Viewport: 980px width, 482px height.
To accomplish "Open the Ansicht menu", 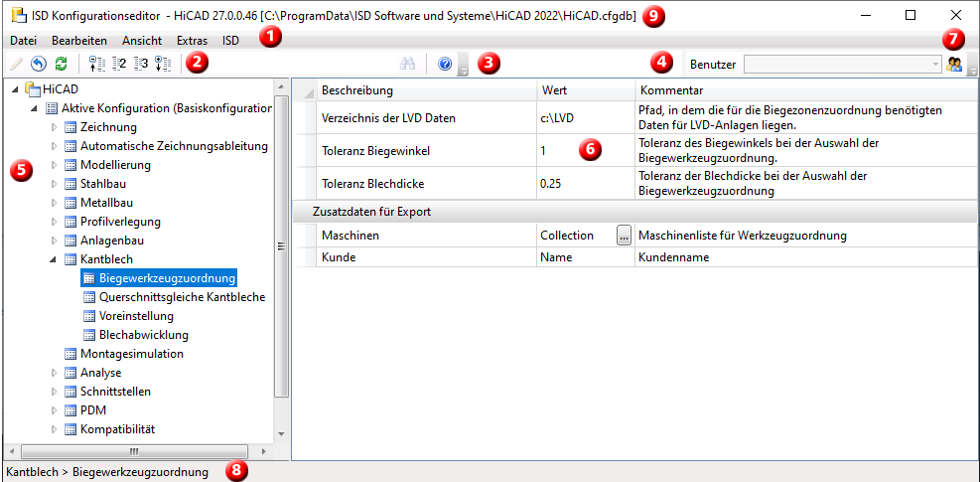I will point(142,41).
